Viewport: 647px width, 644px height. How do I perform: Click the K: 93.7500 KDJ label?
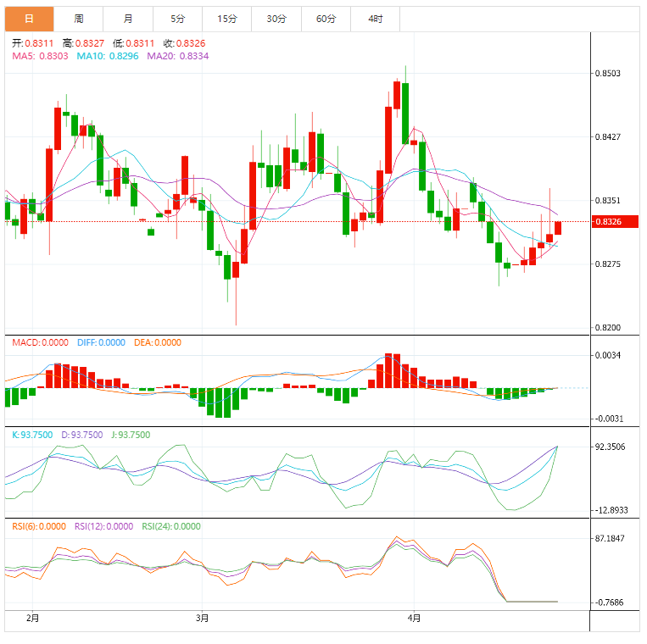32,435
